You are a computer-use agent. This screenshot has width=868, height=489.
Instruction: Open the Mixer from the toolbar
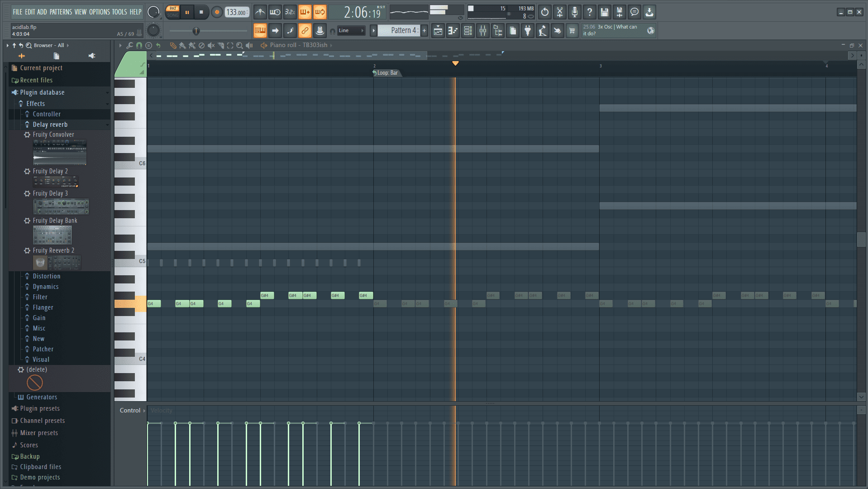[483, 30]
